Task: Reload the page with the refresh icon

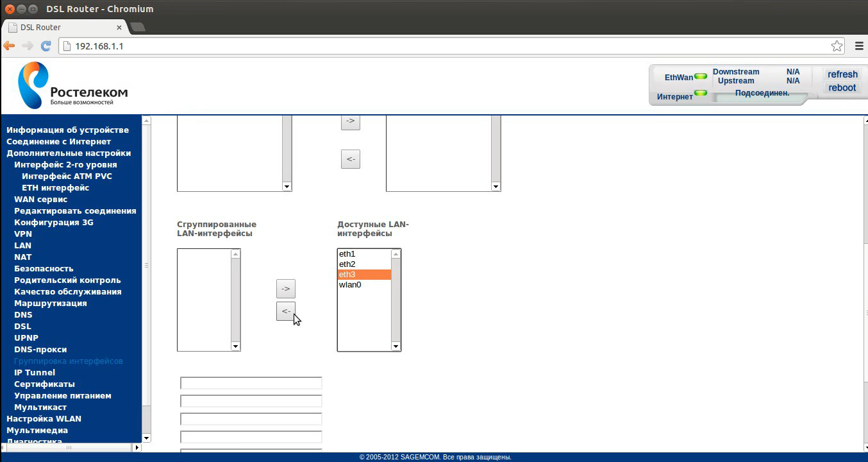Action: click(46, 46)
